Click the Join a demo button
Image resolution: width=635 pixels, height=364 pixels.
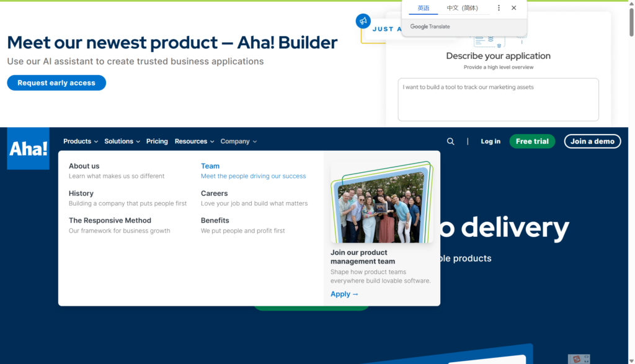(x=592, y=141)
